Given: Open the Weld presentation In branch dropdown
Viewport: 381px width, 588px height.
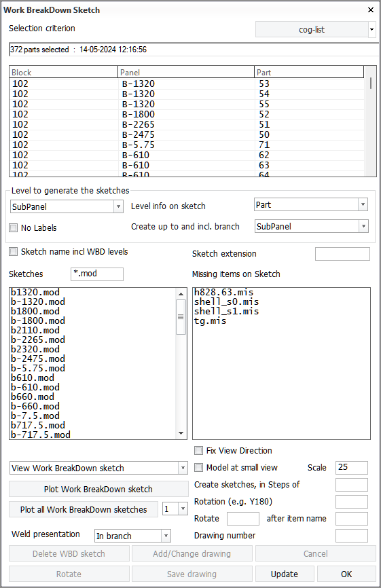Looking at the screenshot, I should click(166, 536).
